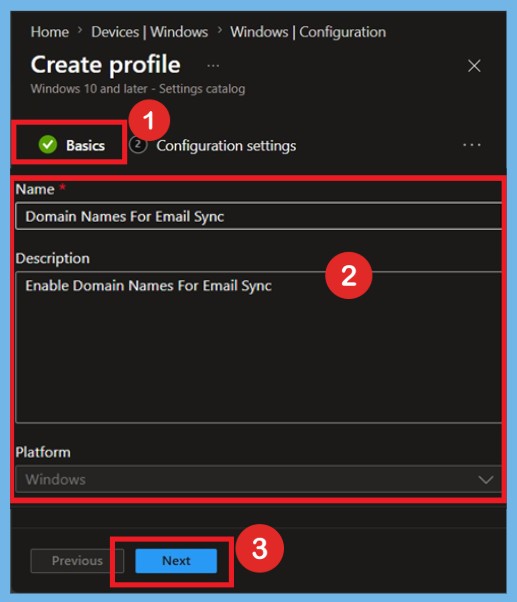
Task: Click the Previous button
Action: pos(77,561)
